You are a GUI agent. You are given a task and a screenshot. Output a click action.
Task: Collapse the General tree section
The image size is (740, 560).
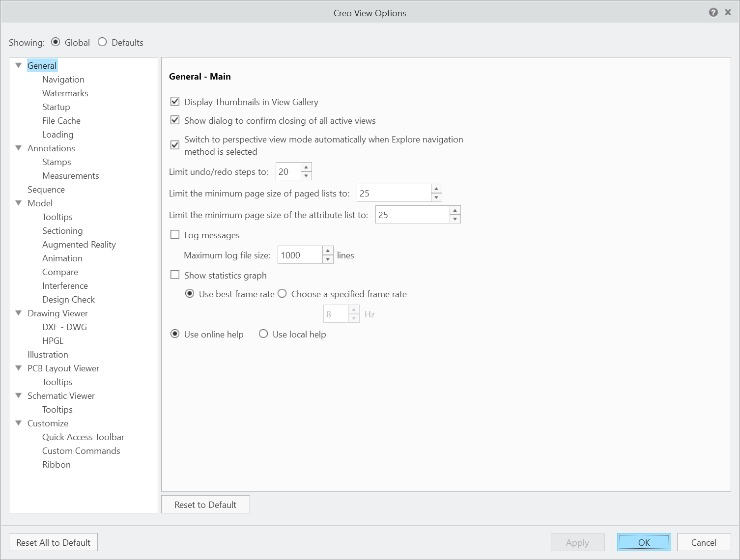point(19,65)
